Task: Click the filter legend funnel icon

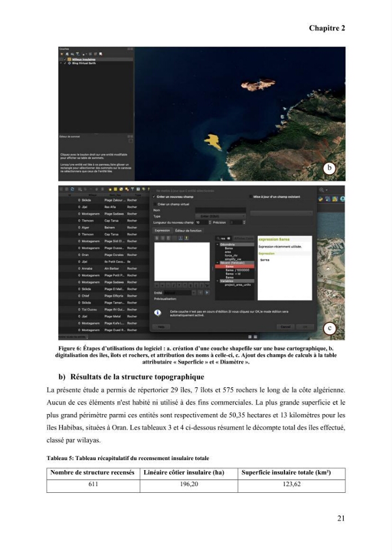Action: [x=78, y=54]
